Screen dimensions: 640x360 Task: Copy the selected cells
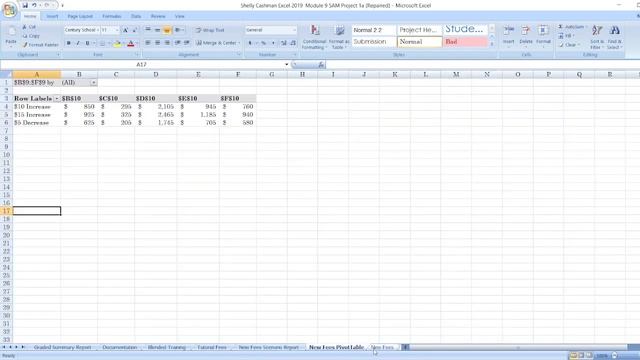click(x=31, y=36)
